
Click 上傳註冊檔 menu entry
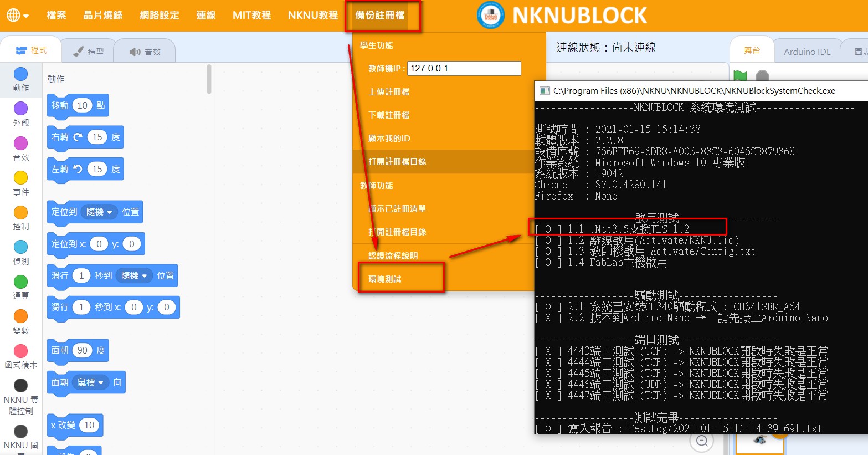tap(389, 92)
